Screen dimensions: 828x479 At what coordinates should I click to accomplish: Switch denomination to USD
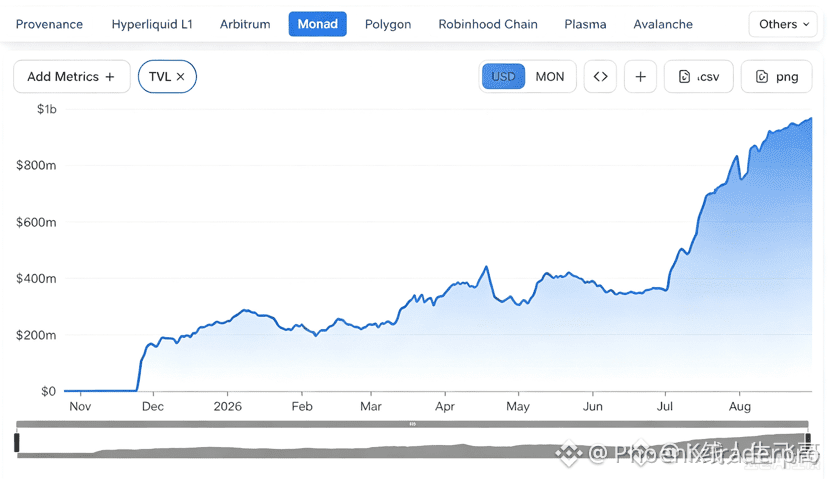[x=503, y=77]
